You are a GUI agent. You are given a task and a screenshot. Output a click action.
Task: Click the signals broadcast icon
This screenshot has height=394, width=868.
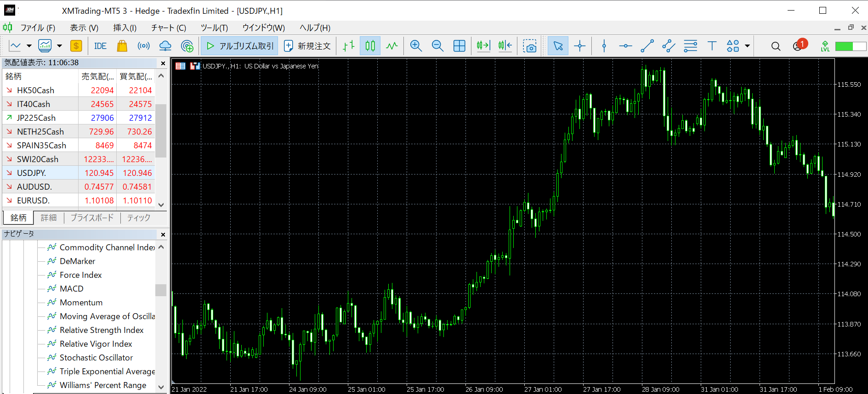144,46
